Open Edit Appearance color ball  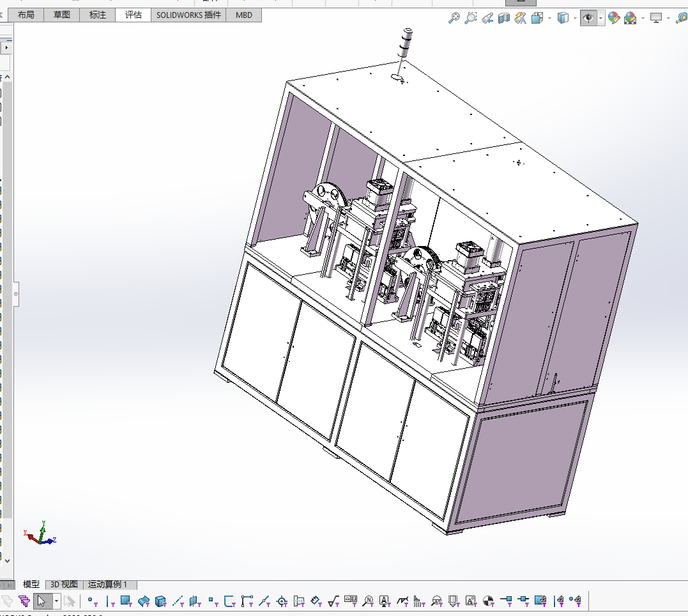pyautogui.click(x=614, y=18)
